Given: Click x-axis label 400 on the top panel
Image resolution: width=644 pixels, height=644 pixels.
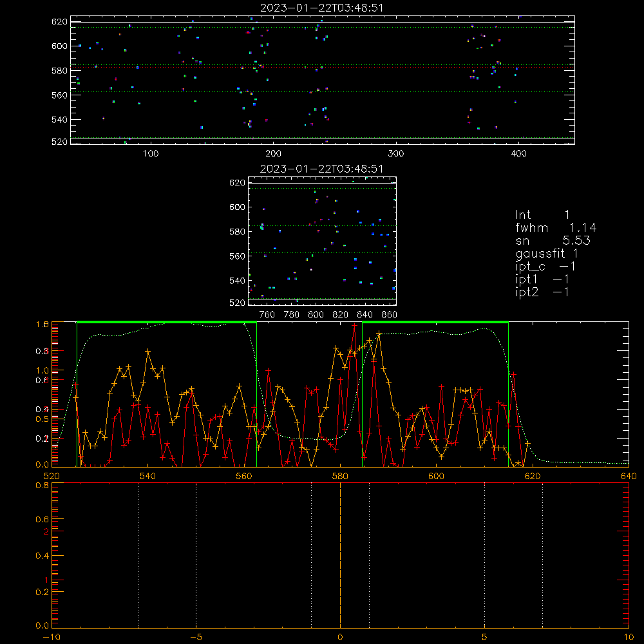Looking at the screenshot, I should (x=518, y=154).
